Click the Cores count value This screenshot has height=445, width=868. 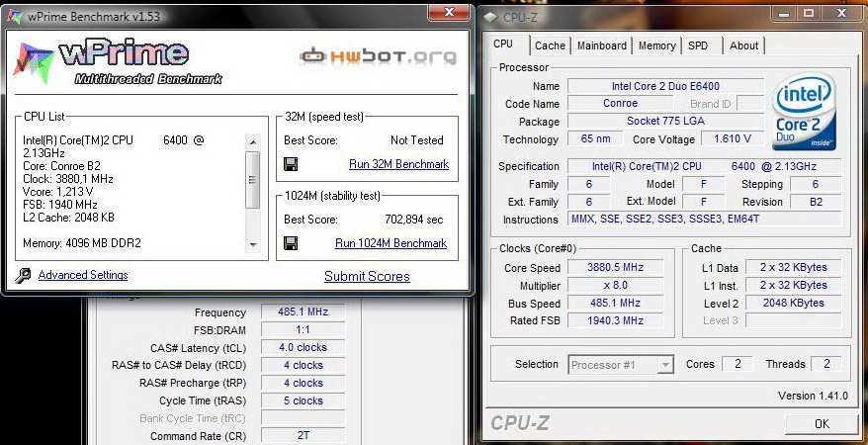point(738,364)
